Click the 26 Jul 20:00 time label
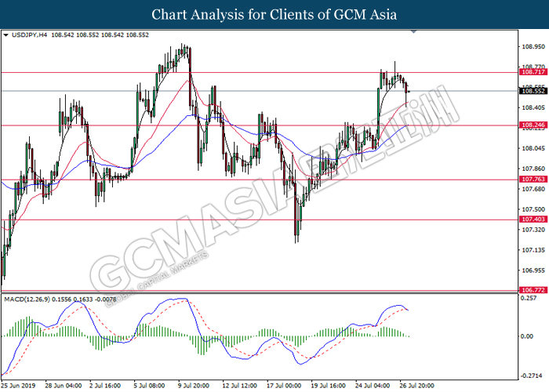The width and height of the screenshot is (549, 392). (x=416, y=386)
